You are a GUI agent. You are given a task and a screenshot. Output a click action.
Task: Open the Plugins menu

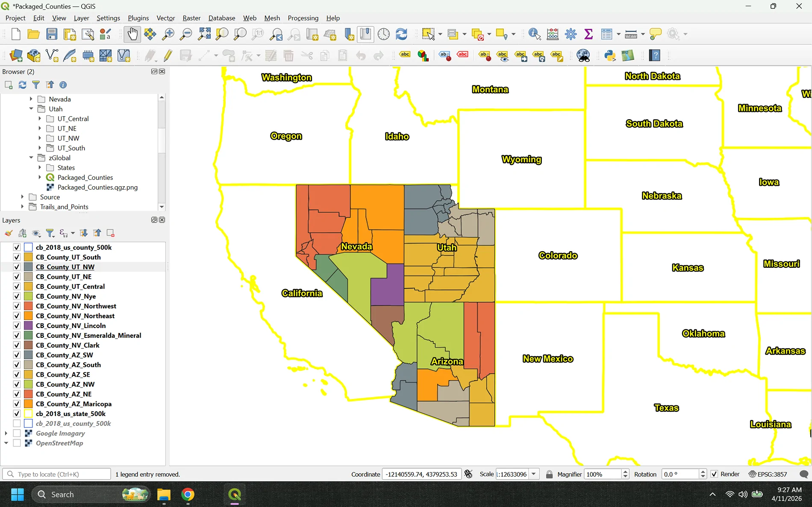pyautogui.click(x=138, y=18)
